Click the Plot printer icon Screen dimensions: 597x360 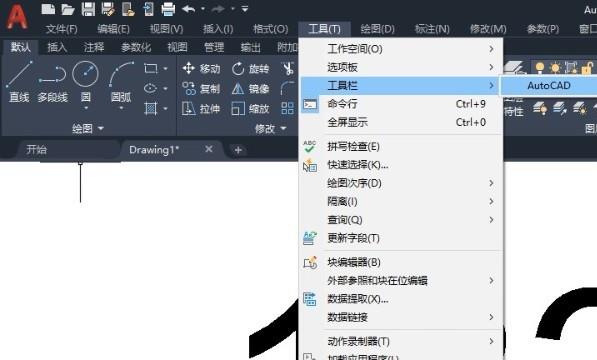point(168,9)
